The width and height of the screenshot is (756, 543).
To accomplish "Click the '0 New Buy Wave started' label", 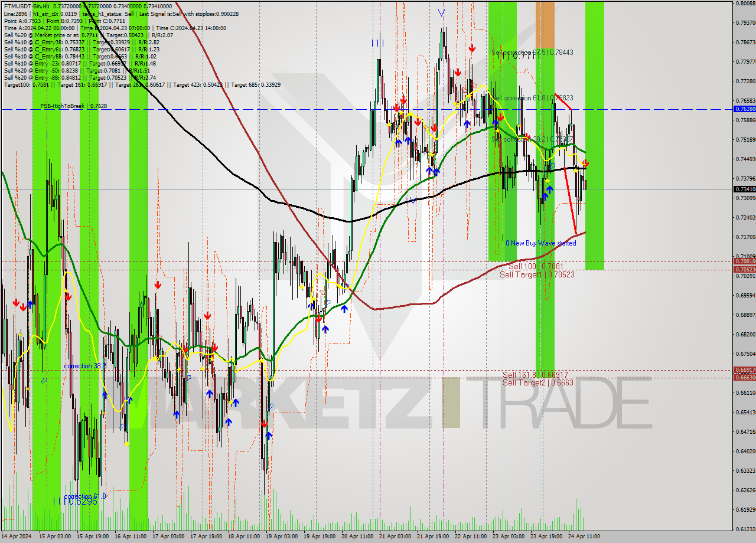I will (x=541, y=243).
